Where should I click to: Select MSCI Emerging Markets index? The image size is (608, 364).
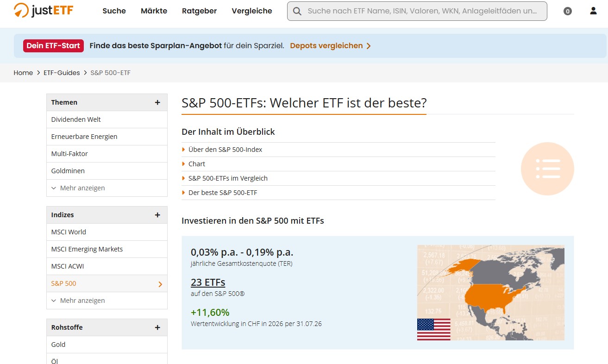click(107, 249)
